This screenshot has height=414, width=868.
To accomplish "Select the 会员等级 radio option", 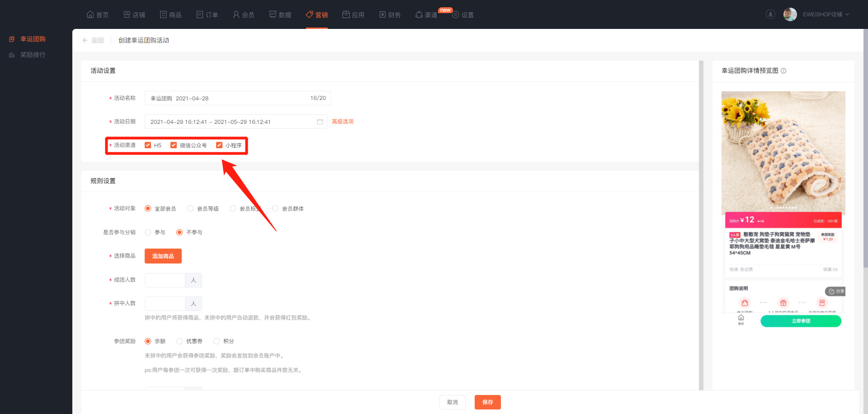I will pos(190,208).
